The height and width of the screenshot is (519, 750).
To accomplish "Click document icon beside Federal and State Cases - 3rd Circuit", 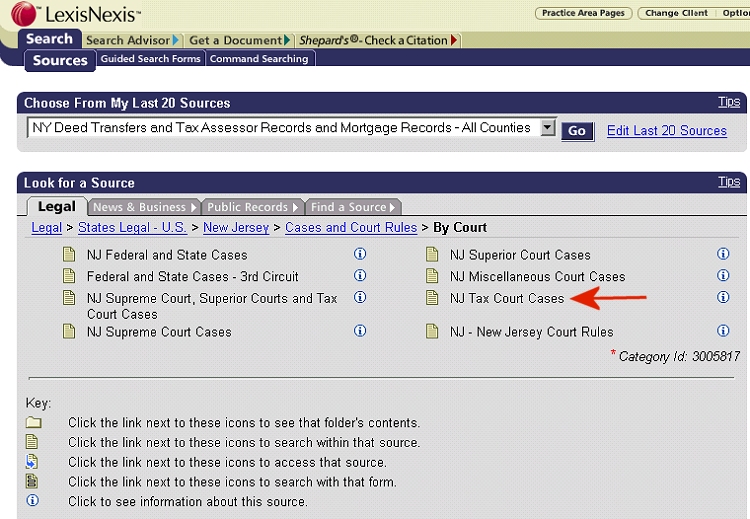I will pos(69,276).
